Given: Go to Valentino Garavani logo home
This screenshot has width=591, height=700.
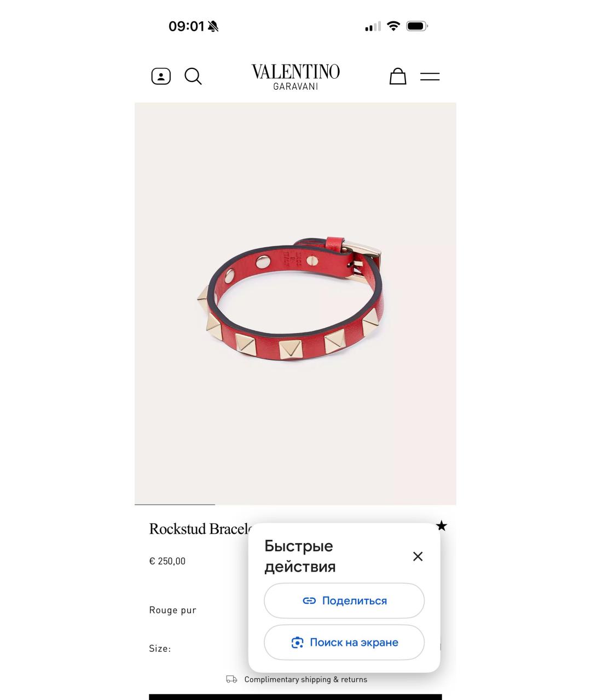Looking at the screenshot, I should pyautogui.click(x=296, y=77).
